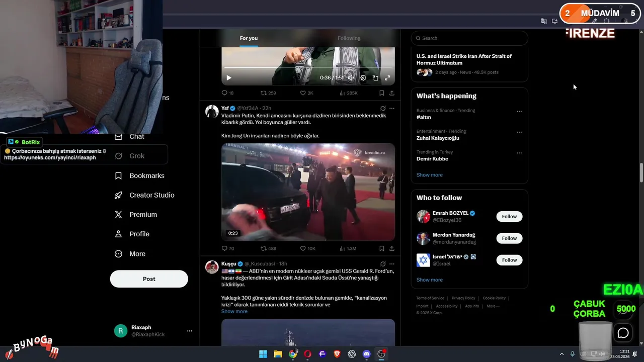
Task: Click the top video progress bar
Action: 308,68
